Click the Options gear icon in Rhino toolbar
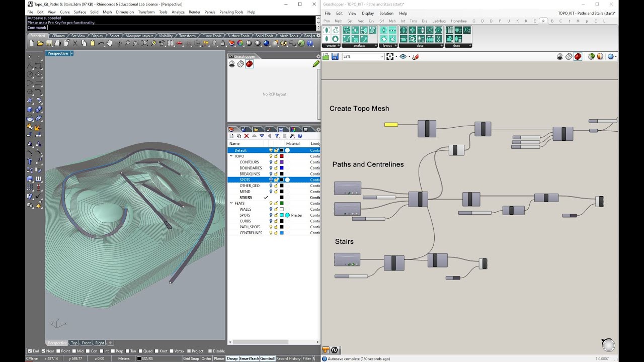This screenshot has width=644, height=362. pyautogui.click(x=283, y=44)
